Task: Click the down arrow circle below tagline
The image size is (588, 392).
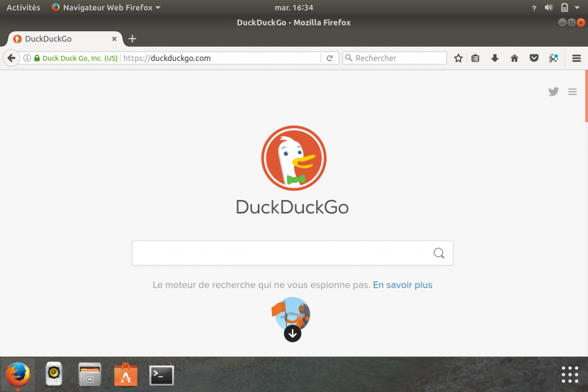Action: pos(293,333)
